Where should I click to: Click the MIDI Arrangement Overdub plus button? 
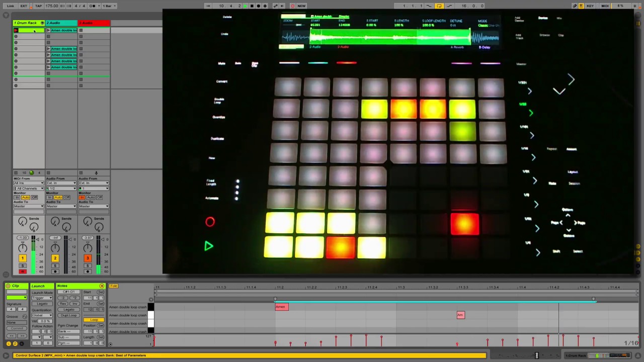[x=265, y=6]
